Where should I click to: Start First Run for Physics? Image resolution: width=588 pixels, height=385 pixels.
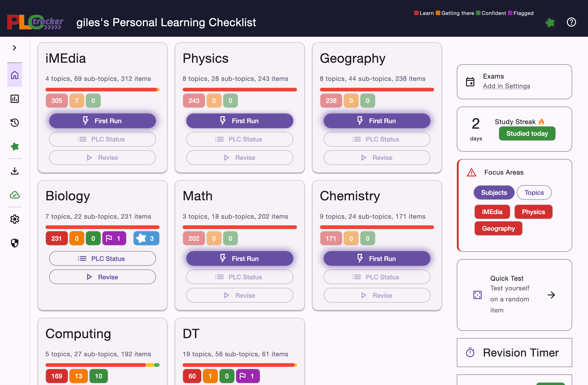(x=240, y=121)
